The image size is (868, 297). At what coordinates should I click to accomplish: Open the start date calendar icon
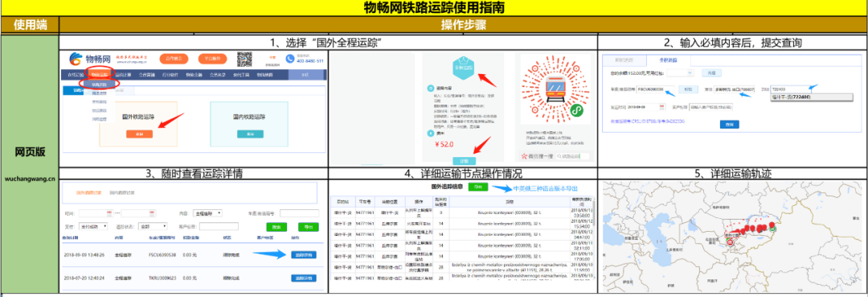tap(109, 213)
